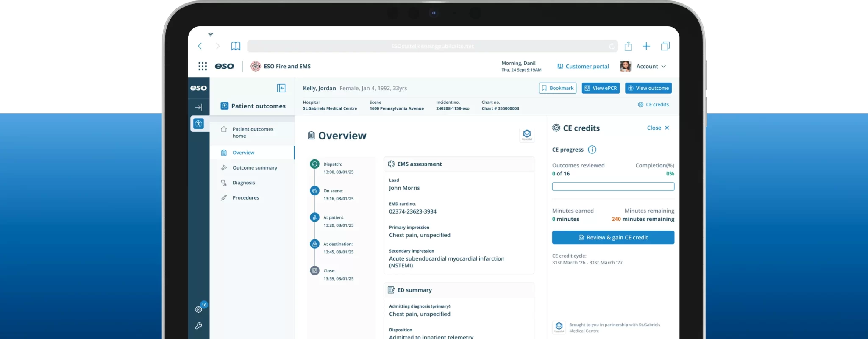Click the EMS assessment section icon
The image size is (868, 339).
click(391, 164)
